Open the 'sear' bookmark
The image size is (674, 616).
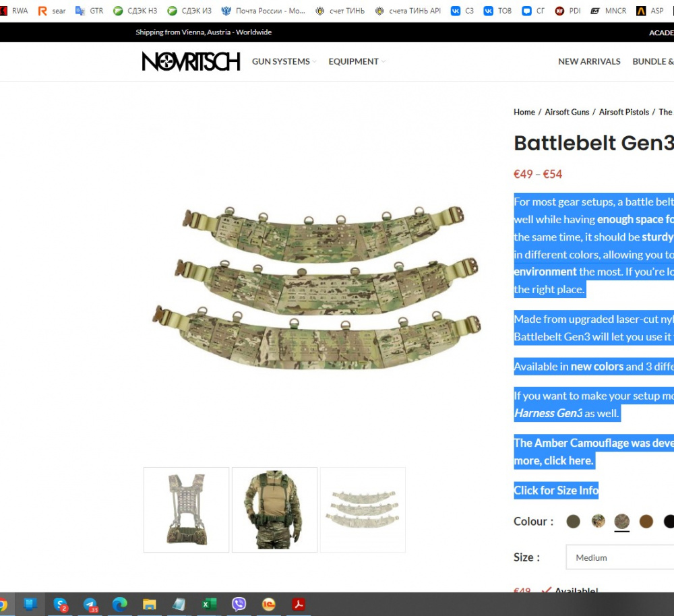(x=52, y=11)
